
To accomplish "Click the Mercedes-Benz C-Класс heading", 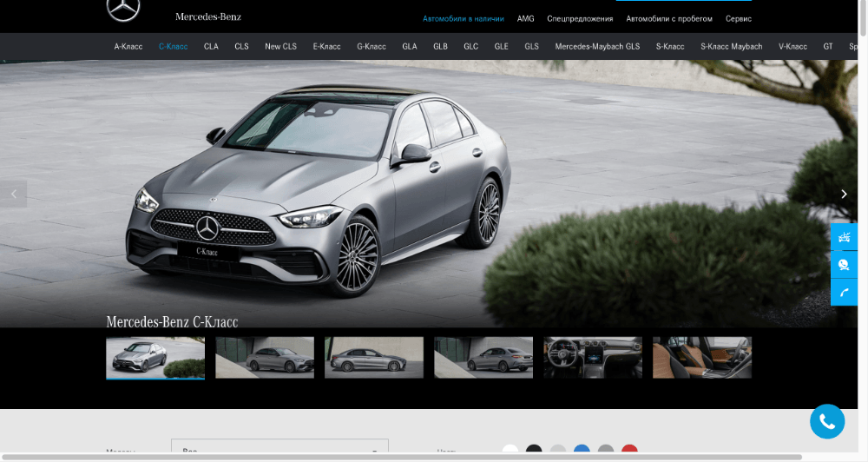I will click(172, 322).
